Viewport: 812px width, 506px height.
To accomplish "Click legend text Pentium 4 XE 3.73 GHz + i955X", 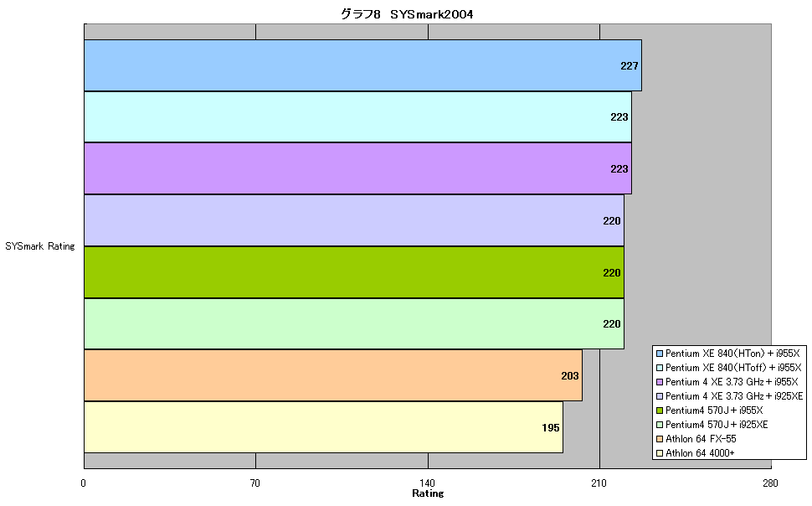I will (x=732, y=382).
